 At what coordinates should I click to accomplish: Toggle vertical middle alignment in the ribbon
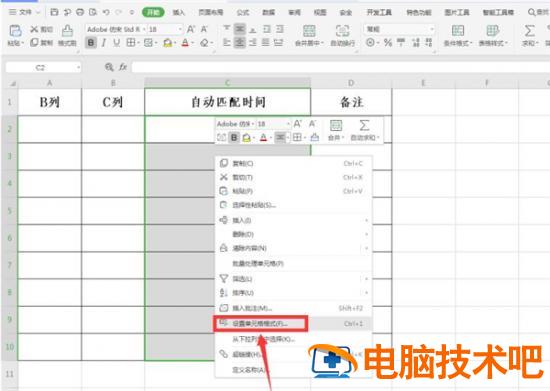pos(240,29)
